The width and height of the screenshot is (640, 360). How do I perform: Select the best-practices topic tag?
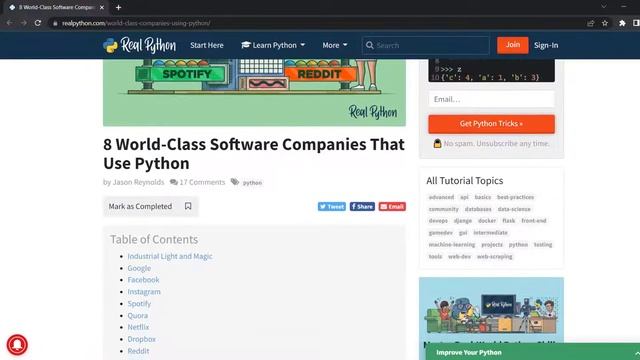click(x=516, y=197)
